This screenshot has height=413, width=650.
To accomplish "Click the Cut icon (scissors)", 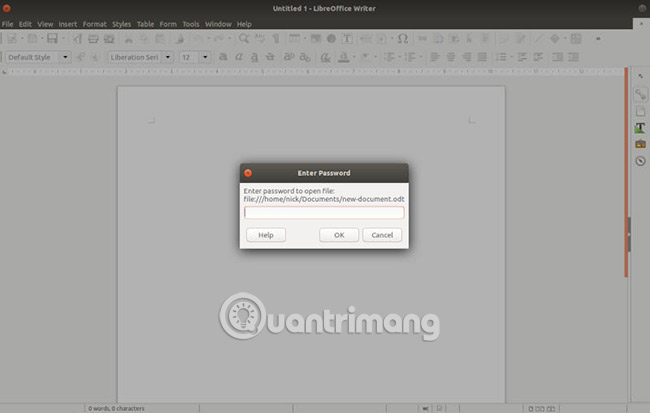I will tap(129, 39).
